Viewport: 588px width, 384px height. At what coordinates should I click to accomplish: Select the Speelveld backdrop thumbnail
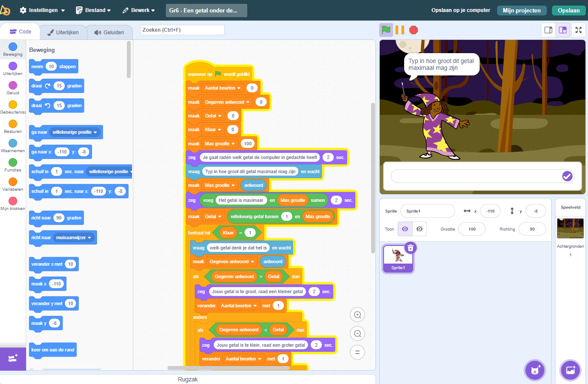tap(570, 228)
